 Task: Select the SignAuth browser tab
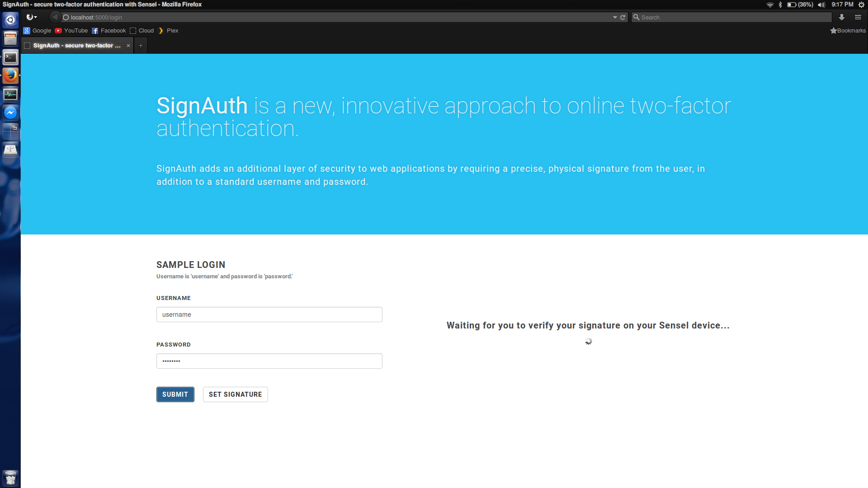77,46
